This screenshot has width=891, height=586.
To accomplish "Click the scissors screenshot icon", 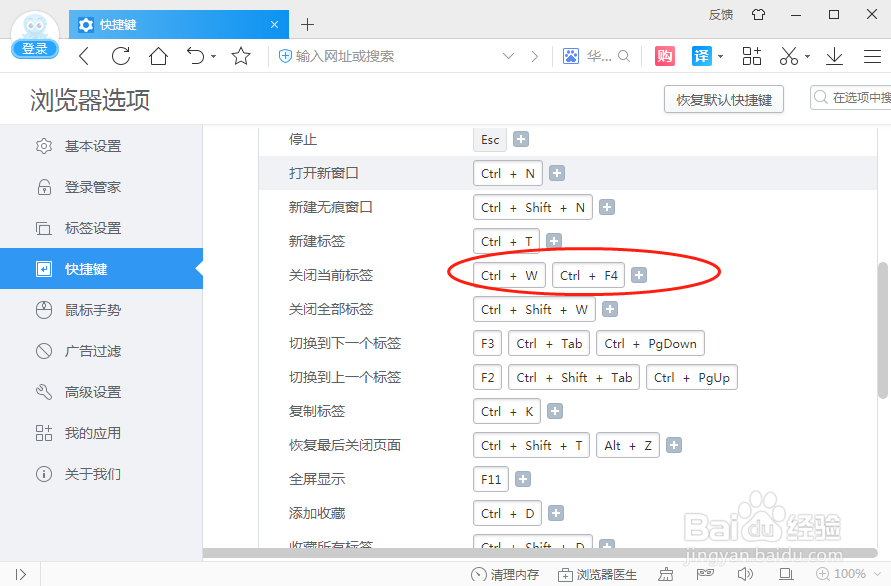I will click(x=789, y=56).
